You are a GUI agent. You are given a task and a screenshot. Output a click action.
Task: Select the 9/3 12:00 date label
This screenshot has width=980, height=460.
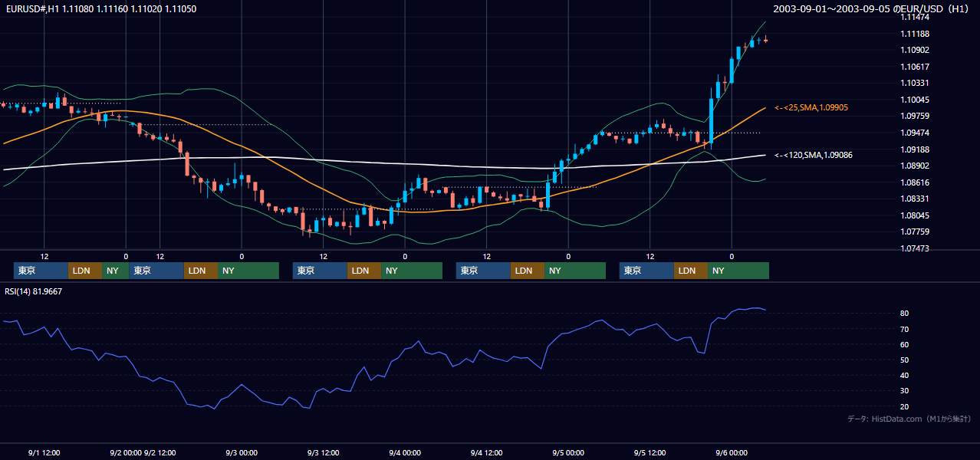tap(323, 452)
